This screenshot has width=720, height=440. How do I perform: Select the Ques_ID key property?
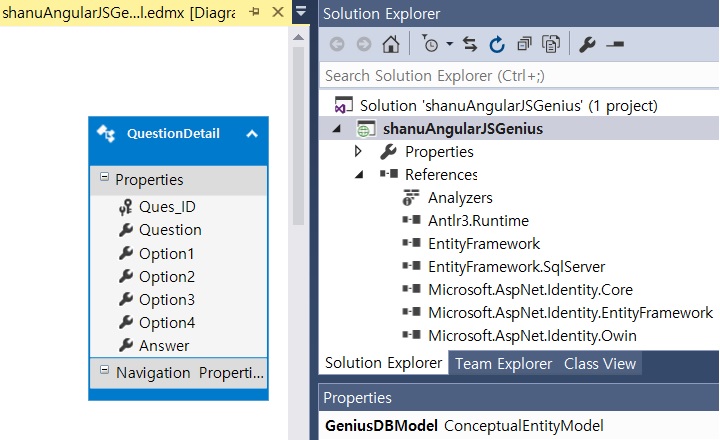[167, 207]
